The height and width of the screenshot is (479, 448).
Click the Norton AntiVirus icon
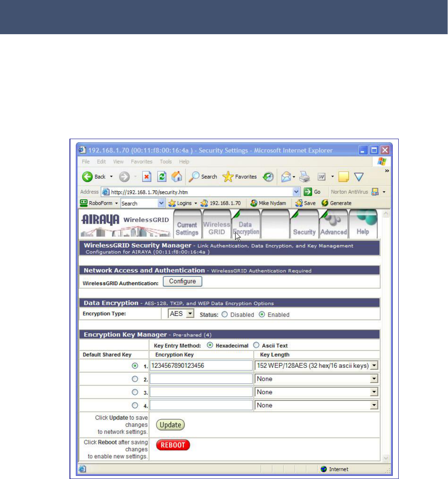point(375,192)
